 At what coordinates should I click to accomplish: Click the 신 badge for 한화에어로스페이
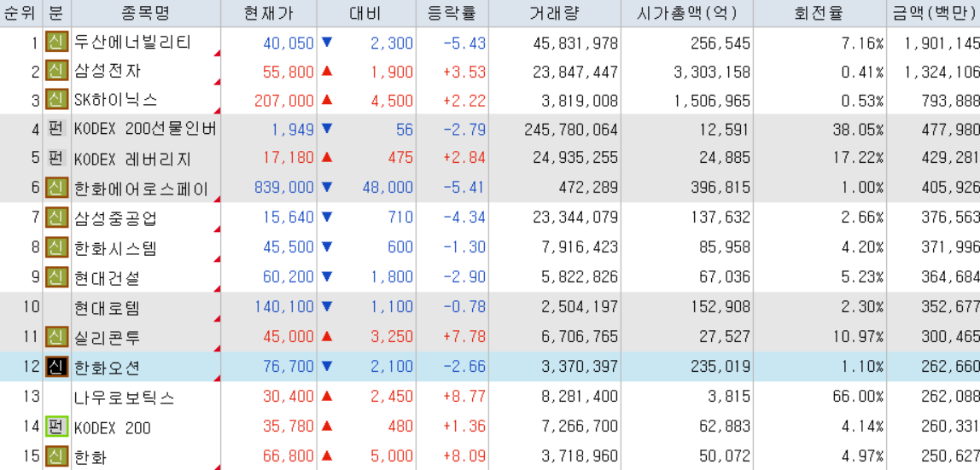pyautogui.click(x=56, y=188)
